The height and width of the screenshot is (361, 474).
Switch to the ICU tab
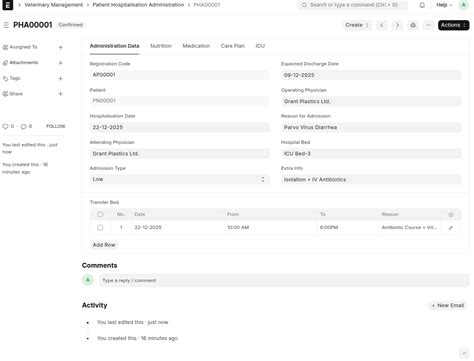point(260,46)
